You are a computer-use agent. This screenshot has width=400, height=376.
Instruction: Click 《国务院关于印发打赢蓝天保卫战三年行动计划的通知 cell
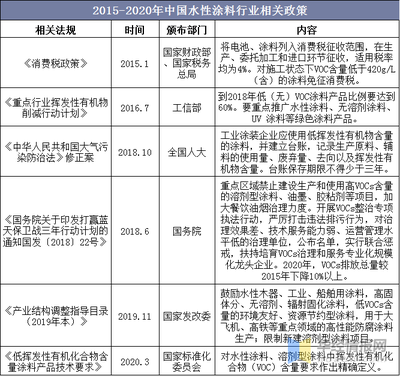56,231
